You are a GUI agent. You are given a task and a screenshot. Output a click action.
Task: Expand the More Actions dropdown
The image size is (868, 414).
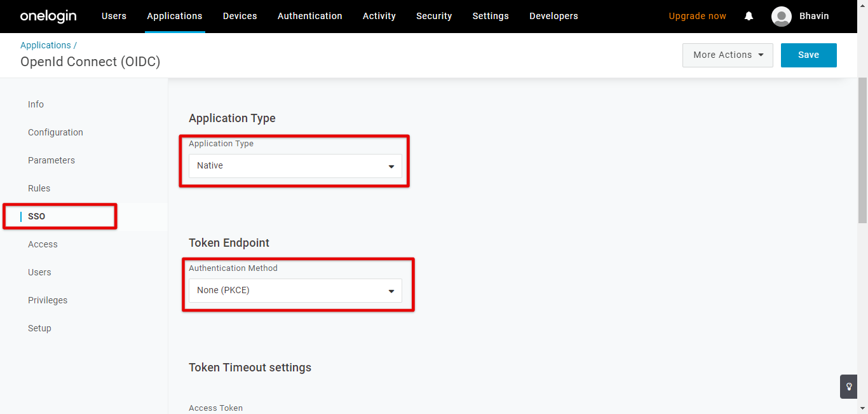pos(728,55)
